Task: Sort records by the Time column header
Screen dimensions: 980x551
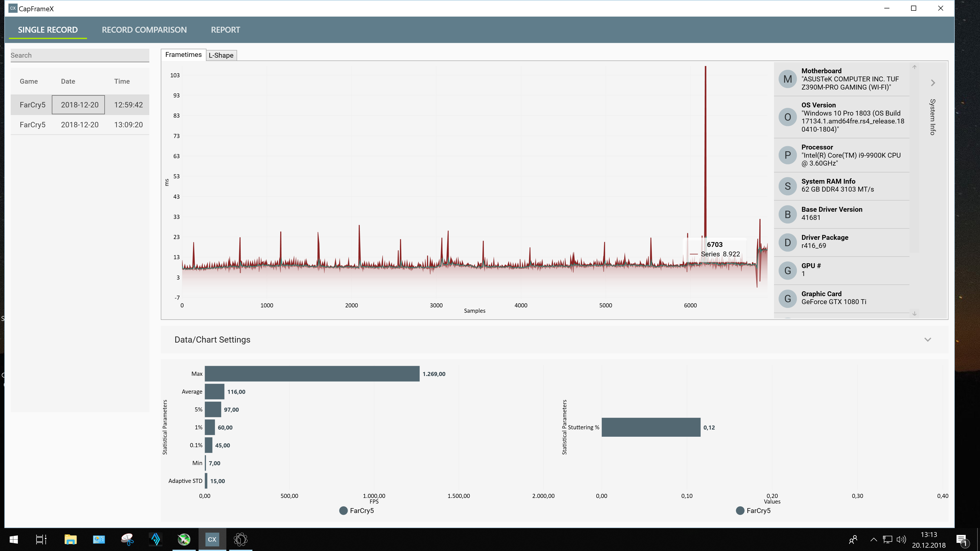Action: 122,81
